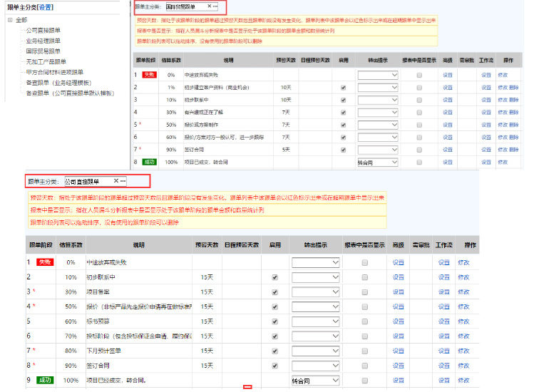The width and height of the screenshot is (534, 392).
Task: Open the ellipsis picker beside 国际贸易跟单
Action: [x=214, y=6]
